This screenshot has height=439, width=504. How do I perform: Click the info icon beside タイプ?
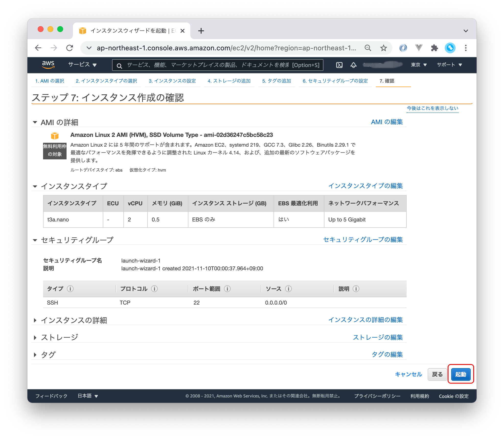click(x=70, y=289)
